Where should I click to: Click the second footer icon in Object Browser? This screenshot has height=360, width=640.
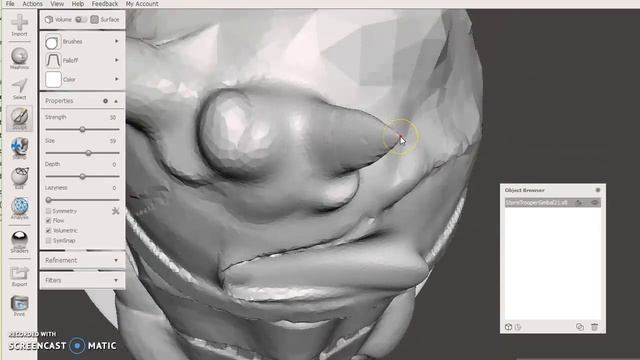pos(518,327)
